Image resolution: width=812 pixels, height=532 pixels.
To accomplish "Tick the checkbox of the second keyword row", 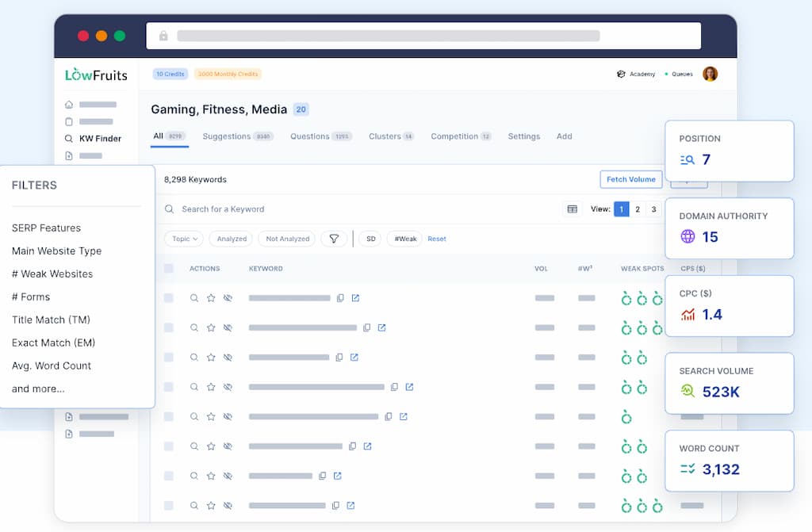I will pos(169,327).
